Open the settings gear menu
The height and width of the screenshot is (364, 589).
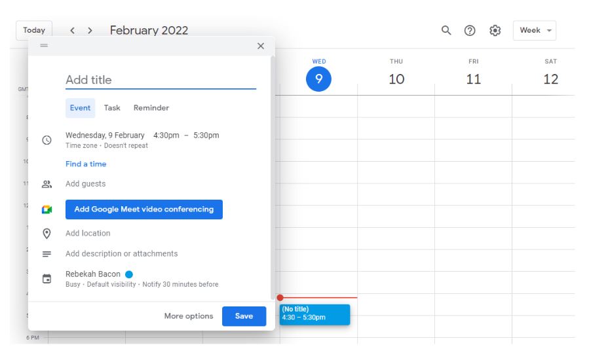tap(495, 30)
